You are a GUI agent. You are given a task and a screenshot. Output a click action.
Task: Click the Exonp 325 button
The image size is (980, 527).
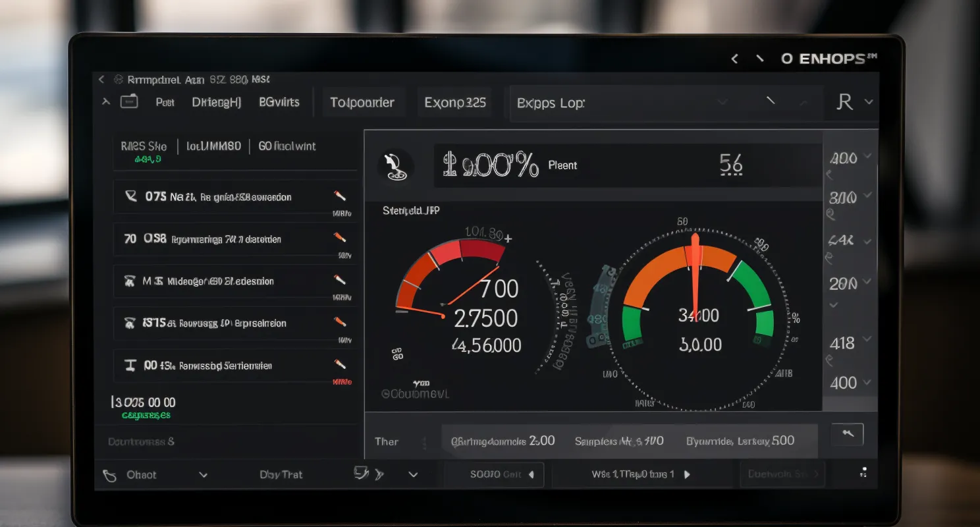point(455,103)
